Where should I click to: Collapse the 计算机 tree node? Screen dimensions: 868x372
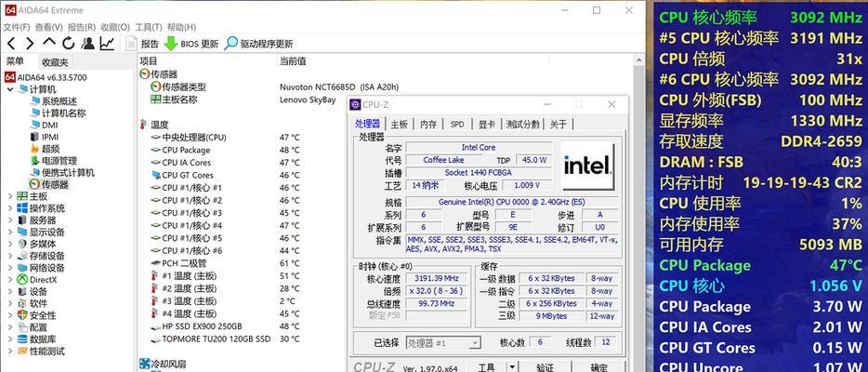pos(10,89)
